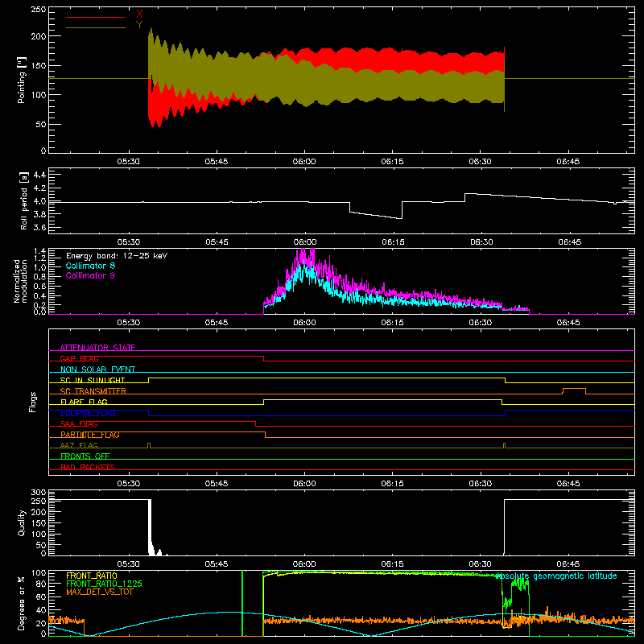Click the 80 value on Degrees axis
Screen dimensions: 644x644
pyautogui.click(x=41, y=584)
